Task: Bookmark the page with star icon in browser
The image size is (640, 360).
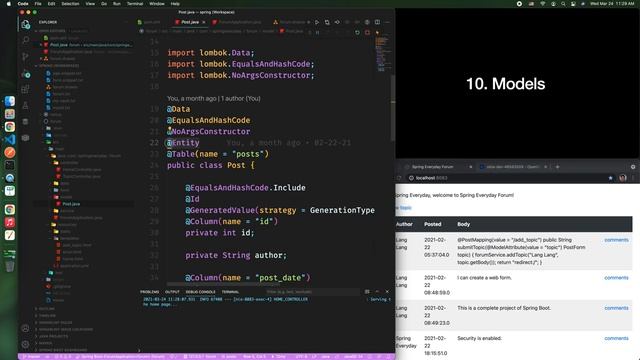Action: 611,178
